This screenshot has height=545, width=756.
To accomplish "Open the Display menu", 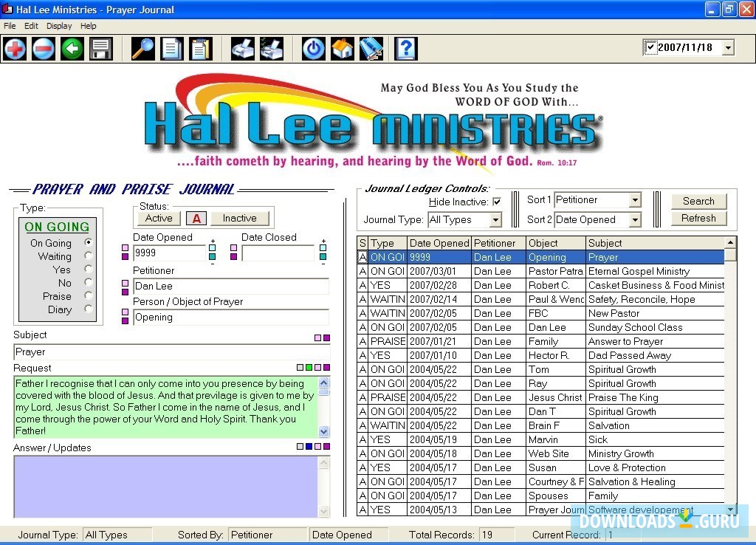I will (x=59, y=26).
